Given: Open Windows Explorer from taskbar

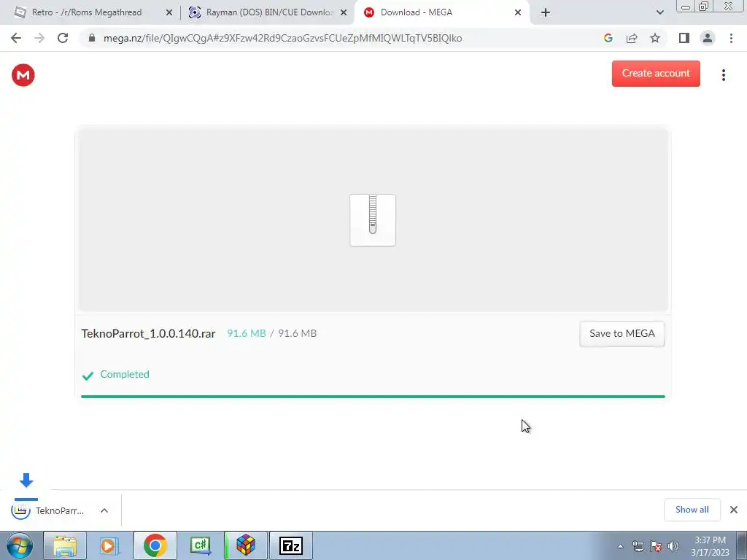Looking at the screenshot, I should pyautogui.click(x=65, y=545).
